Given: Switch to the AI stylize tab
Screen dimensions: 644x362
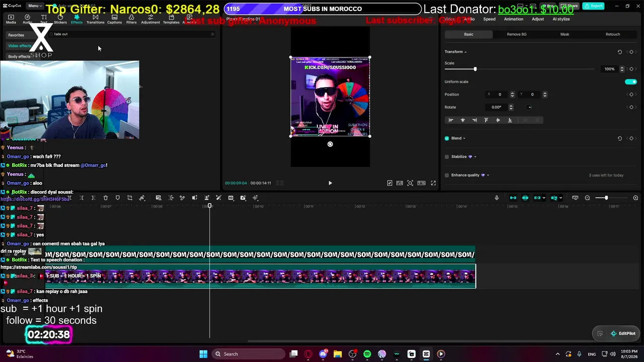Looking at the screenshot, I should (x=561, y=19).
